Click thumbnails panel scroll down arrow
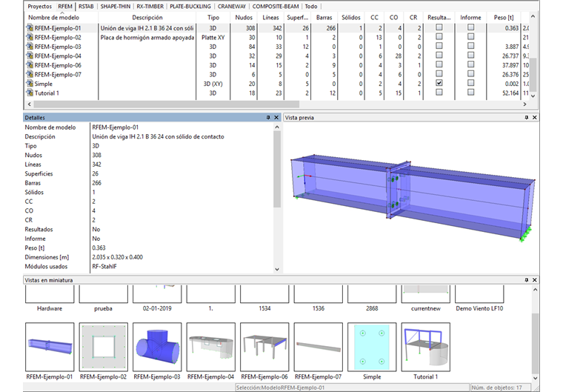This screenshot has height=392, width=563. tap(535, 379)
